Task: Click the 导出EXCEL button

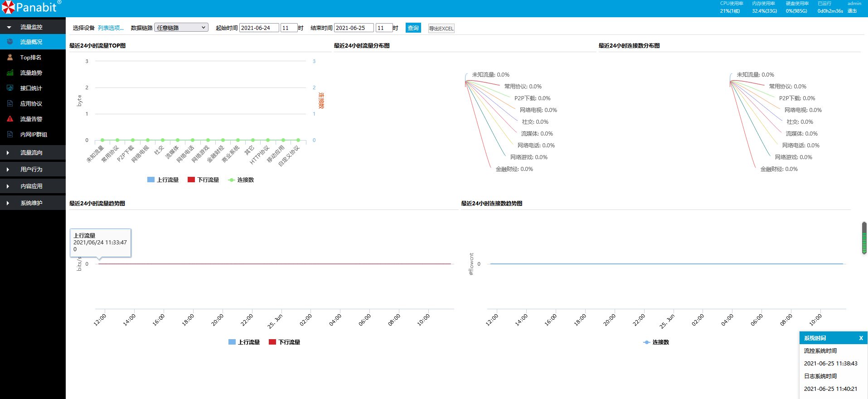Action: coord(441,28)
